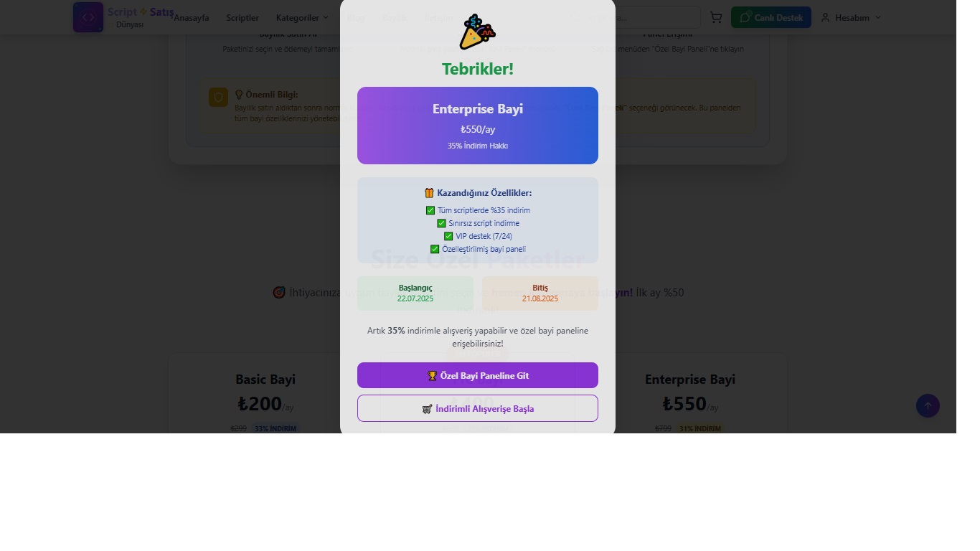
Task: Click the Enterprise Bayi gradient card
Action: click(478, 126)
